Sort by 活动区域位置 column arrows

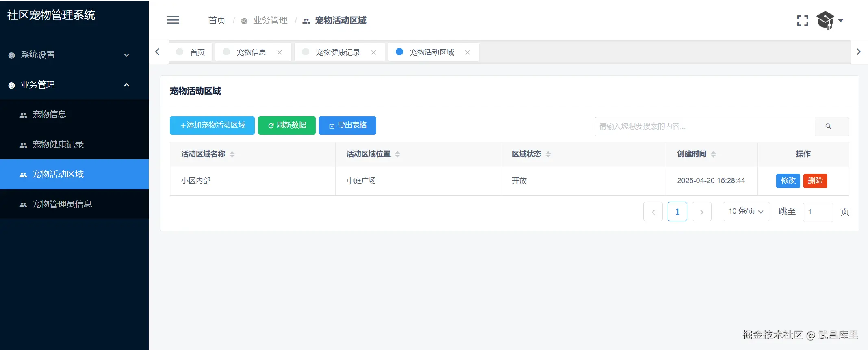tap(397, 154)
